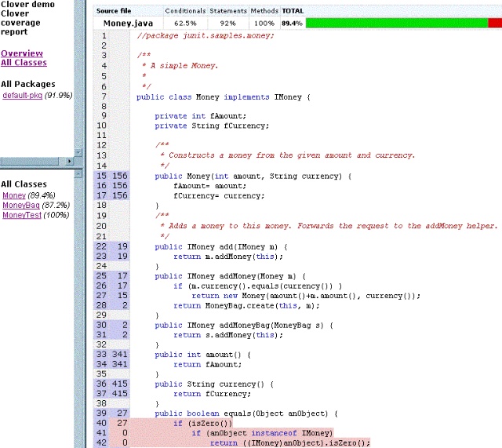Click the red portion of coverage bar
This screenshot has height=448, width=502.
point(494,24)
